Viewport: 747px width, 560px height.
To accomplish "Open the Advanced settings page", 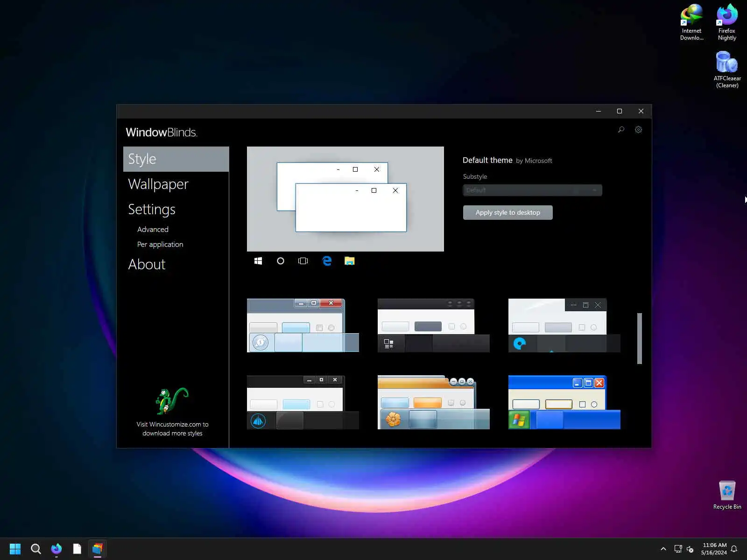I will (x=153, y=230).
